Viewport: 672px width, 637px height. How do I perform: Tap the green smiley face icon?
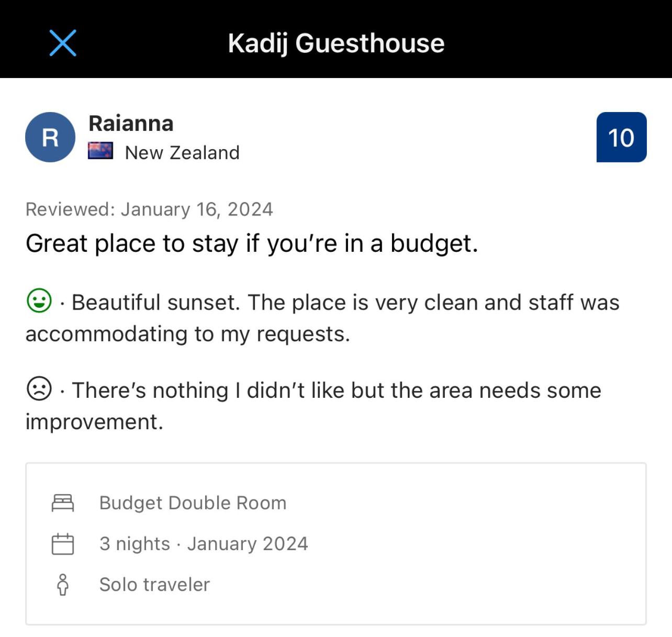tap(39, 301)
